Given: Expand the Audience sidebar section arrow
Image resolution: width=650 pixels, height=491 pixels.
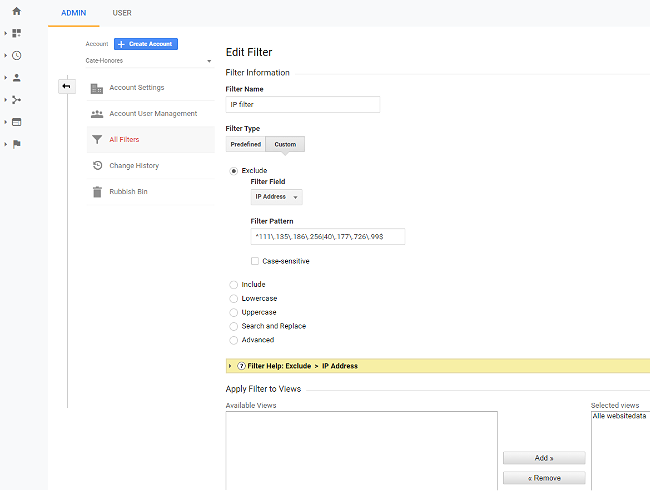Looking at the screenshot, I should tap(5, 78).
